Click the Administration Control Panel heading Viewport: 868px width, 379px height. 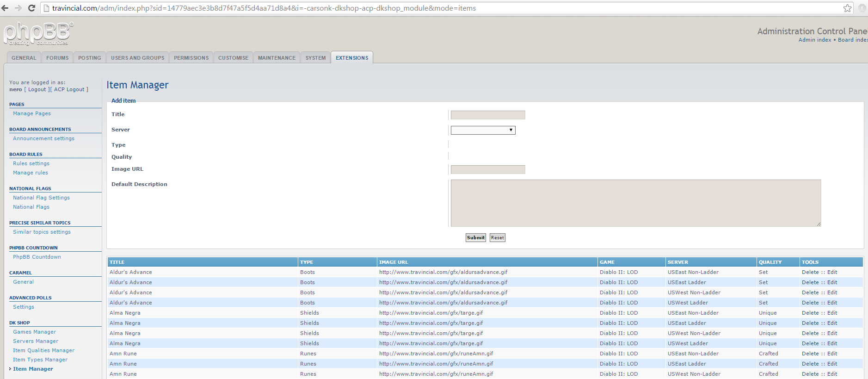[x=813, y=31]
